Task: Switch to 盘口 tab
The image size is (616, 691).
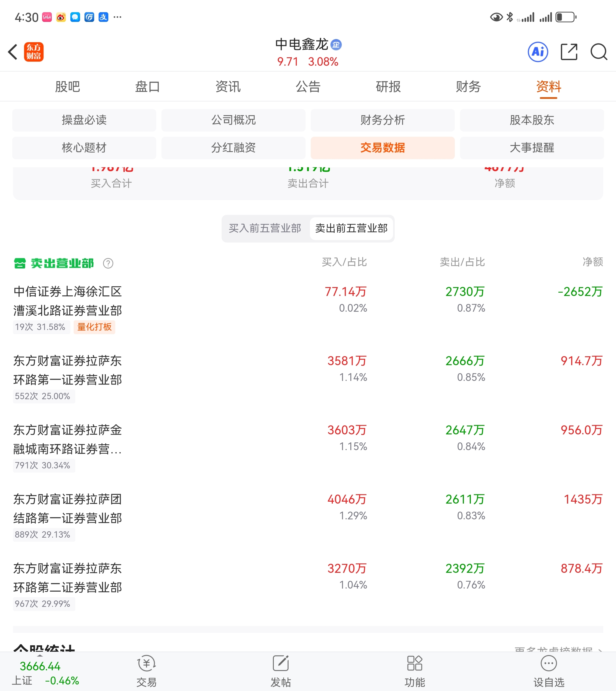Action: click(148, 87)
